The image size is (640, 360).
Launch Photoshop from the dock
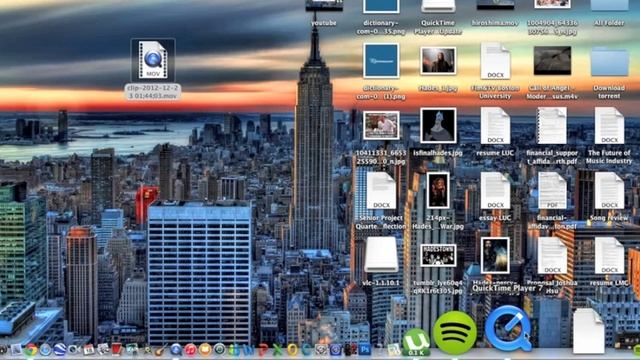pos(364,349)
